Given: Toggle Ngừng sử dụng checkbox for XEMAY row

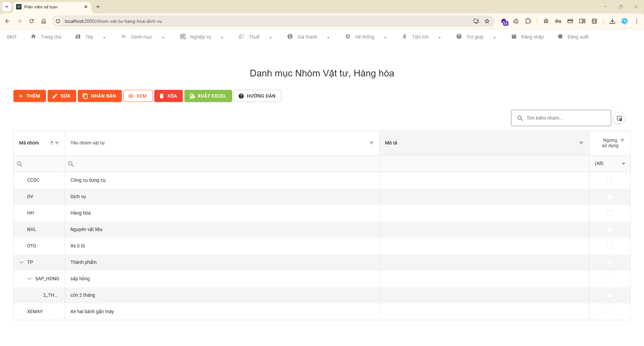Looking at the screenshot, I should coord(610,312).
